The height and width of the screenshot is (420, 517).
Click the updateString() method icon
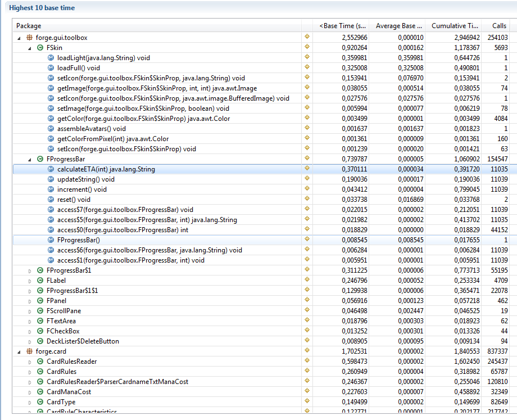pyautogui.click(x=51, y=179)
